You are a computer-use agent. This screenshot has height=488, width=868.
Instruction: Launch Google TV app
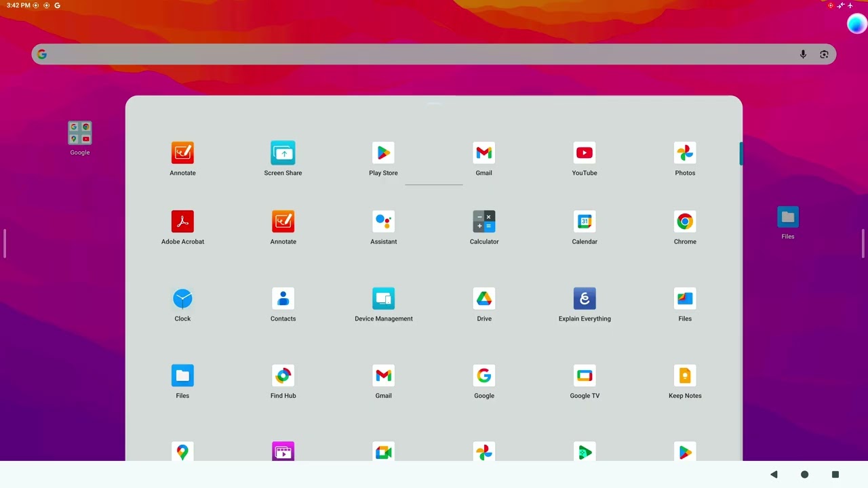(584, 376)
